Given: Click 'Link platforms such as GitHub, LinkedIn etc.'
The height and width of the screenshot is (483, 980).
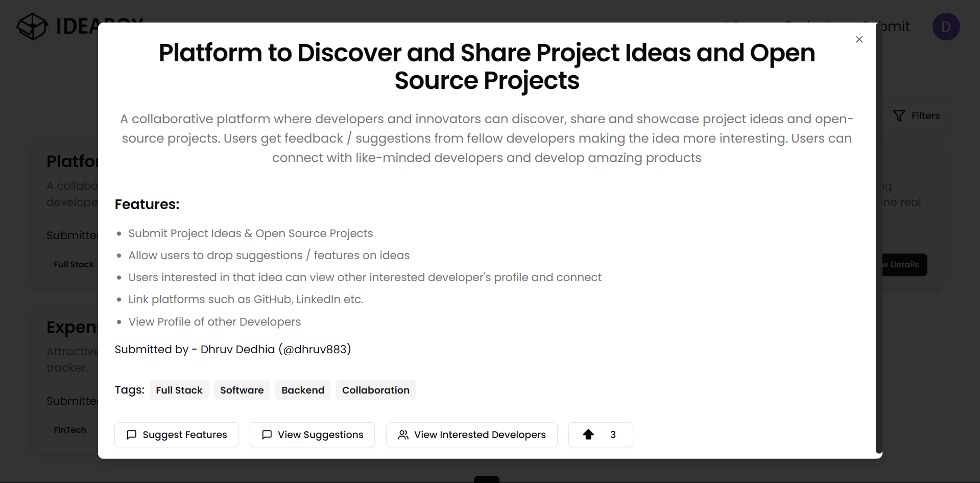Looking at the screenshot, I should [246, 300].
